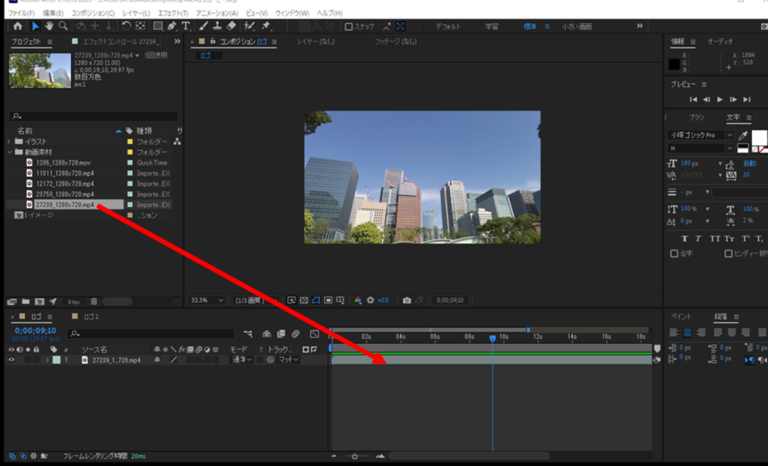Switch to the ロゴ2 timeline tab
Viewport: 768px width, 466px height.
(91, 316)
